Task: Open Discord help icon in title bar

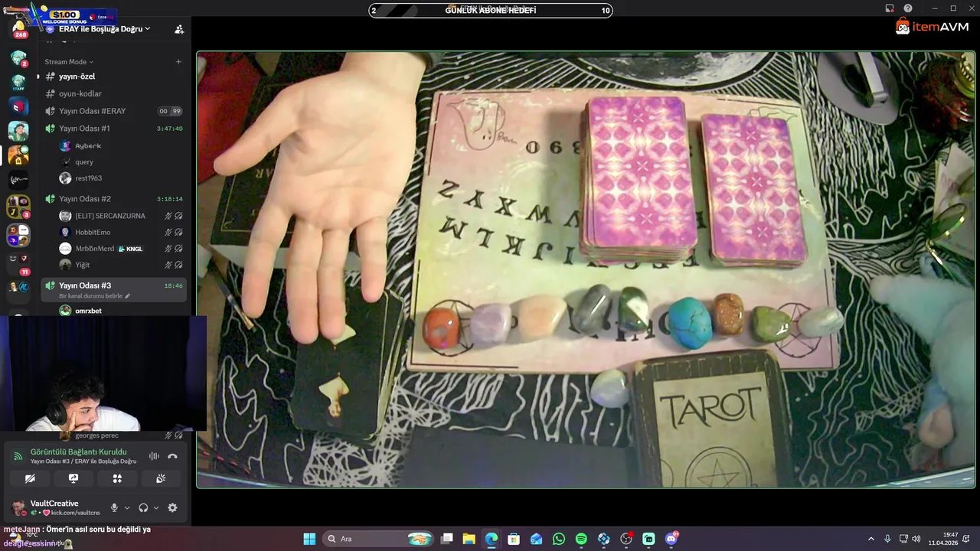Action: tap(908, 8)
